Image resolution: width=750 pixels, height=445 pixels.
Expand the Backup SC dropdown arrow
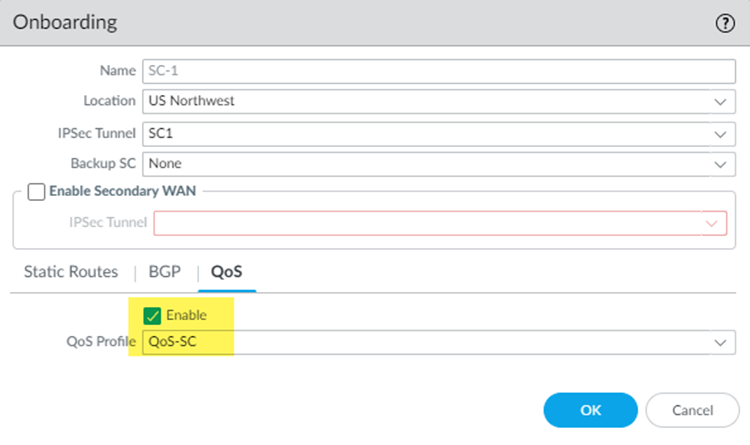coord(720,163)
